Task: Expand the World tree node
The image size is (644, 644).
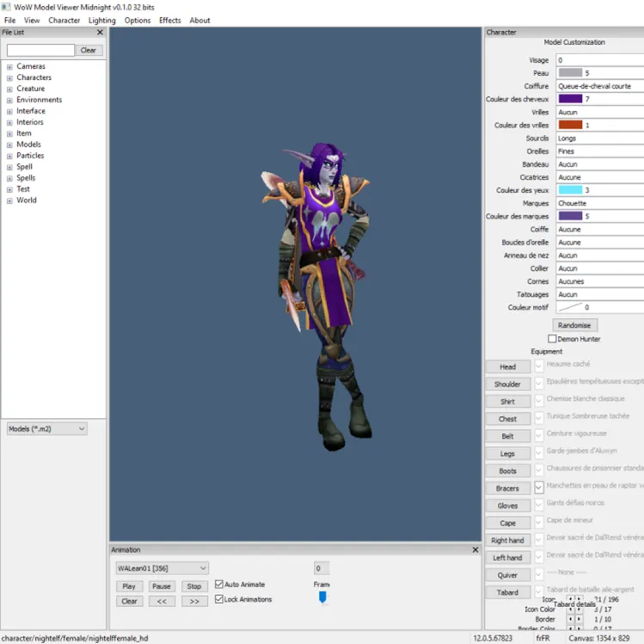Action: (x=9, y=201)
